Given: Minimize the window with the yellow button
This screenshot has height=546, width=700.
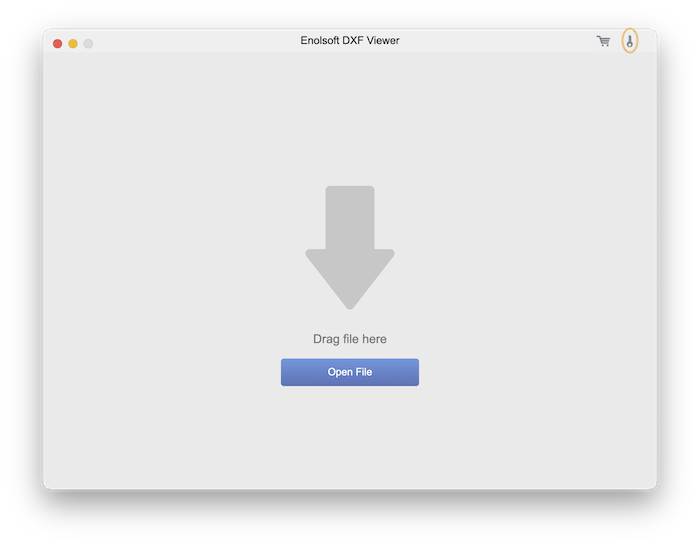Looking at the screenshot, I should [x=73, y=43].
